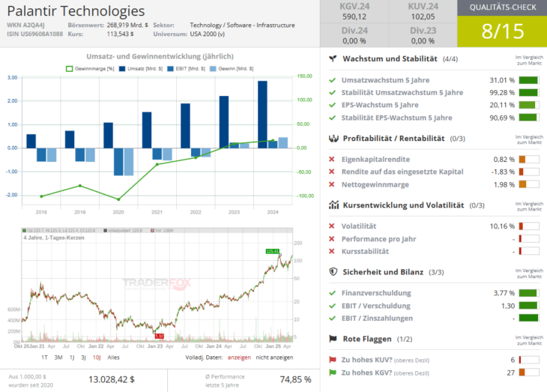This screenshot has height=392, width=547.
Task: Click the shield icon beside Sicherheit und Bilanz
Action: pos(333,271)
